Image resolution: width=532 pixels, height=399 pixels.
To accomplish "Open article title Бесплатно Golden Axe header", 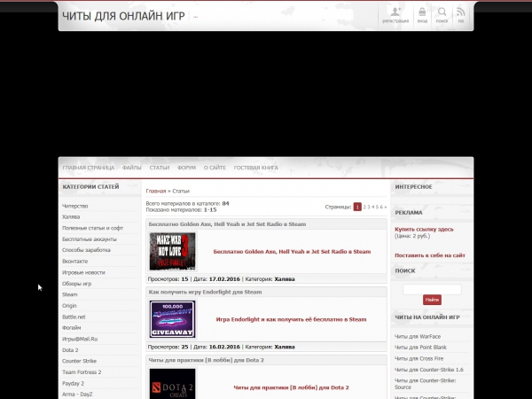I will tap(227, 224).
